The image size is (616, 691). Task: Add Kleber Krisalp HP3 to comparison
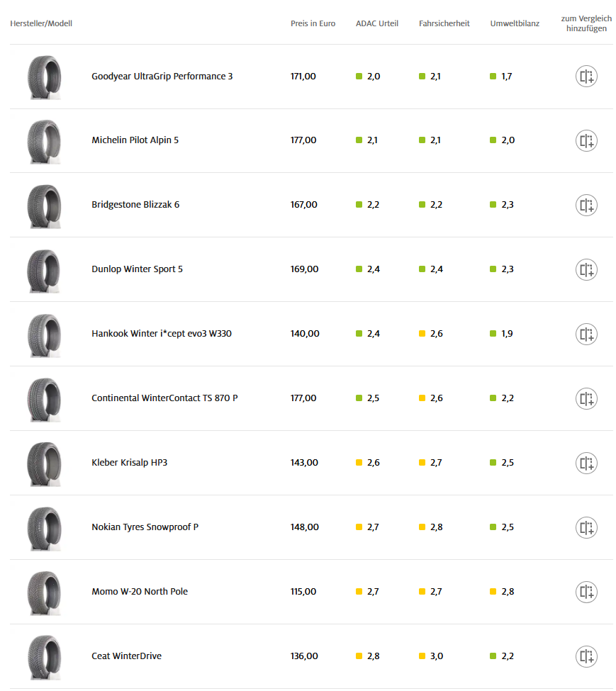tap(586, 463)
